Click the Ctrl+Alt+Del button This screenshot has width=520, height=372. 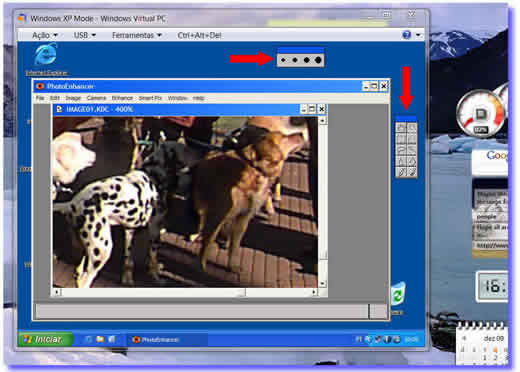(x=199, y=35)
